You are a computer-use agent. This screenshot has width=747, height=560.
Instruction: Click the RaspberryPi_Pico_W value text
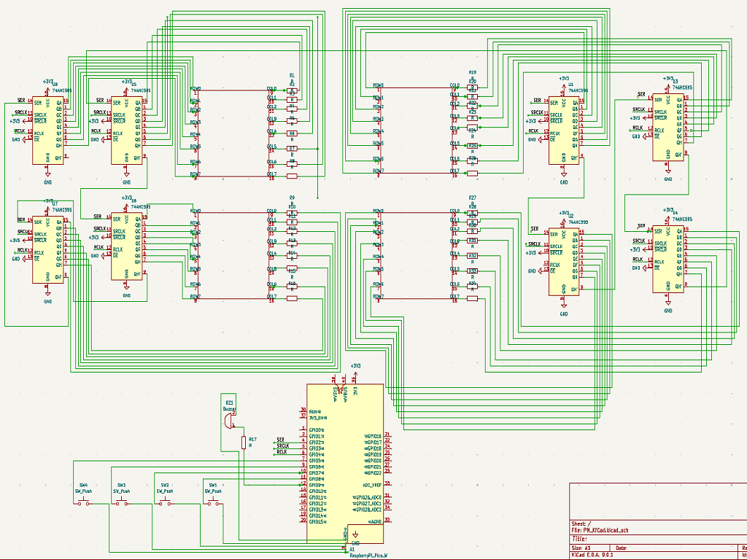pyautogui.click(x=368, y=555)
